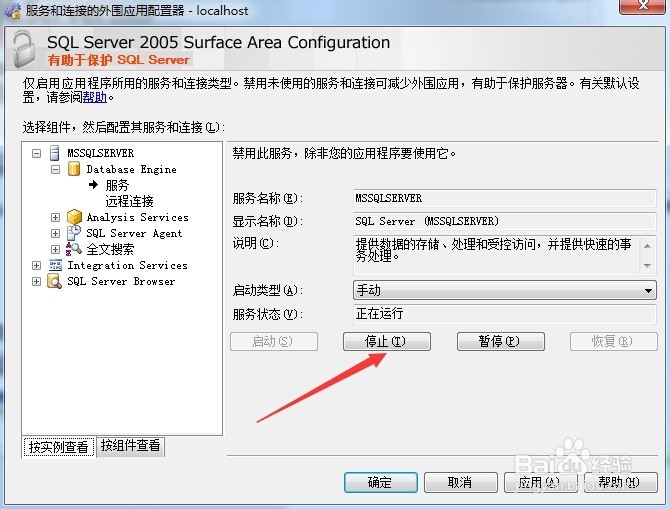Expand the SQL Server Agent node
Viewport: 670px width, 509px height.
click(55, 233)
